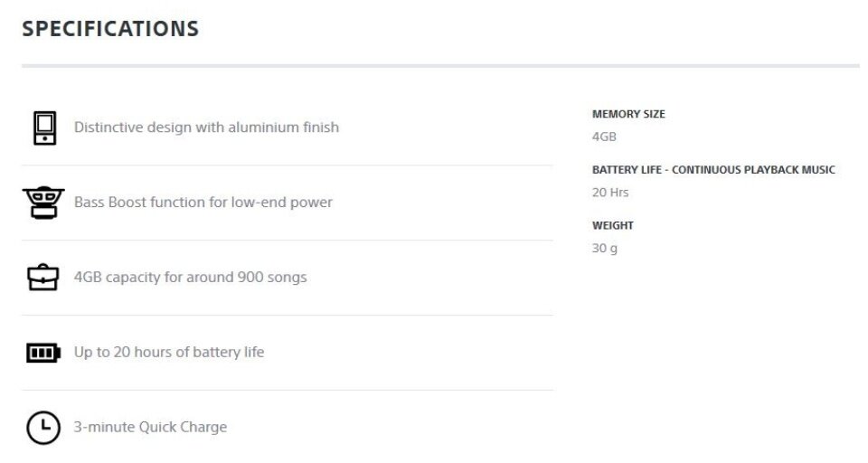
Task: Click the WEIGHT label
Action: [612, 225]
